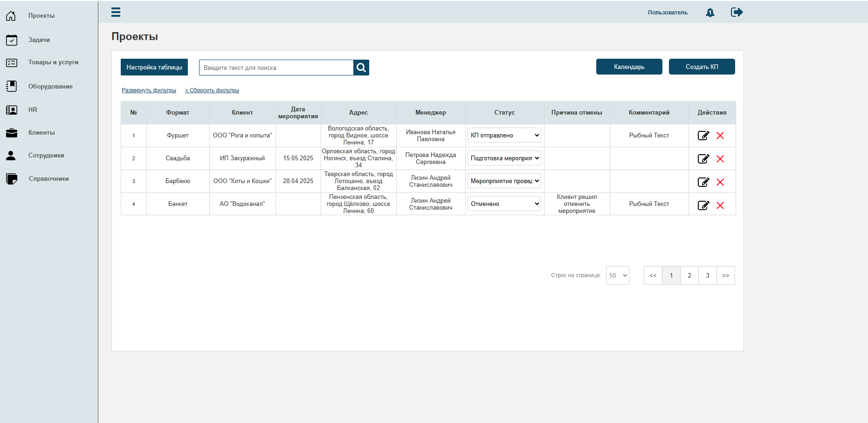Delete the Свадьба project row

pos(720,159)
